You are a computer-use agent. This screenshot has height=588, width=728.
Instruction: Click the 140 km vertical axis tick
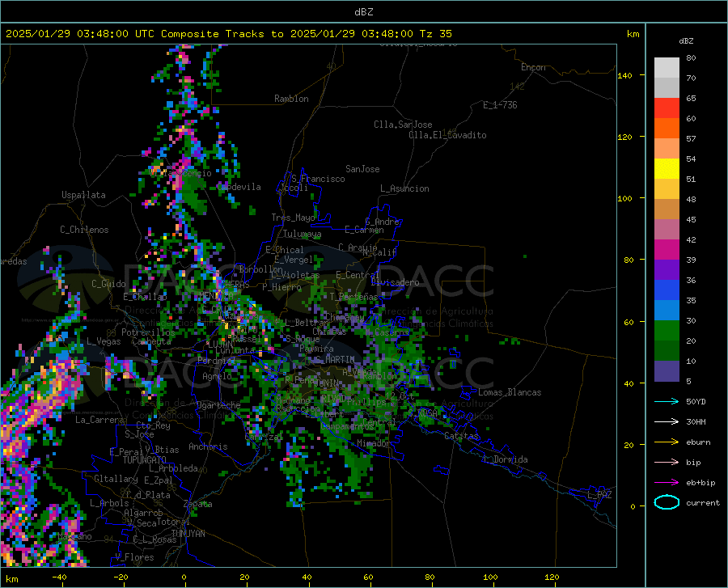pos(625,75)
